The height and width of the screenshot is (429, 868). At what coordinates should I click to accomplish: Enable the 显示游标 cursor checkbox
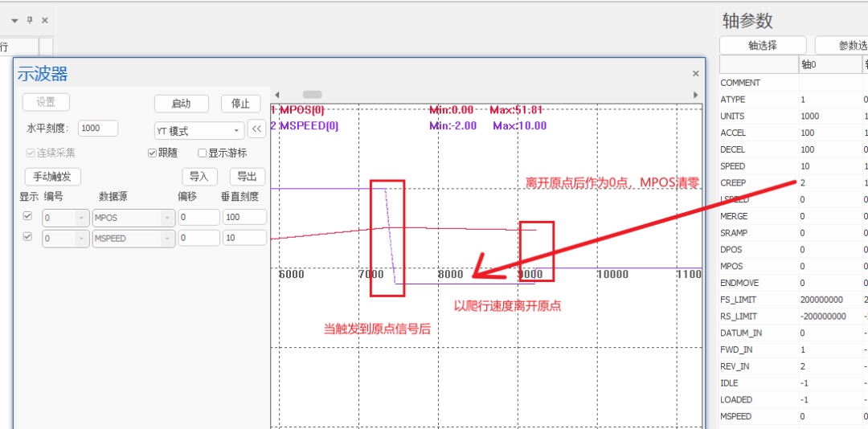[x=202, y=153]
